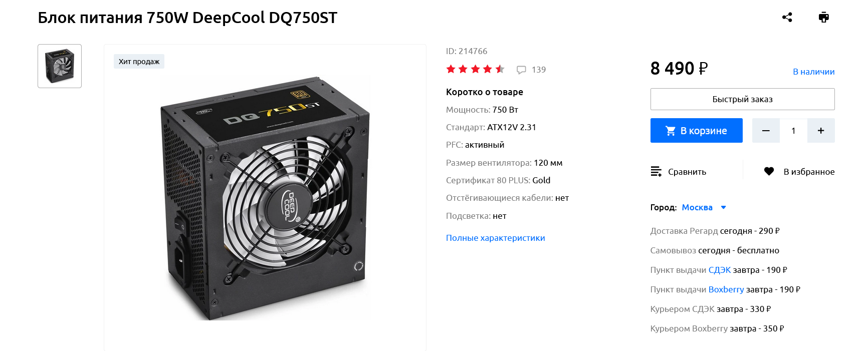Click the В корзине button
Viewport: 868px width, 351px height.
[x=696, y=131]
